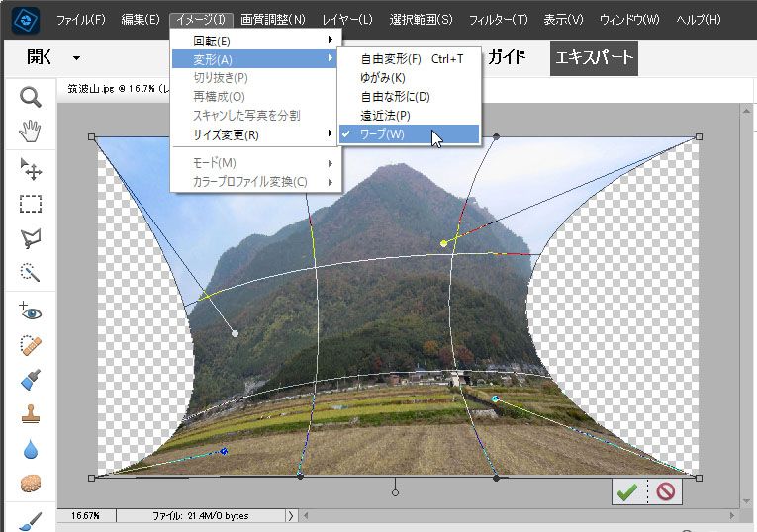Select the Rectangular Marquee tool
The image size is (757, 532).
click(31, 204)
